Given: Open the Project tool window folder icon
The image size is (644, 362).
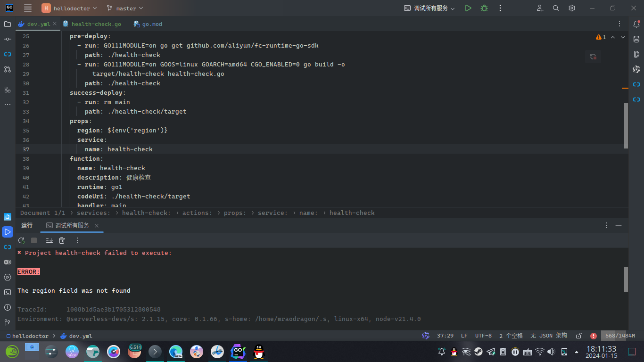Looking at the screenshot, I should (x=8, y=24).
